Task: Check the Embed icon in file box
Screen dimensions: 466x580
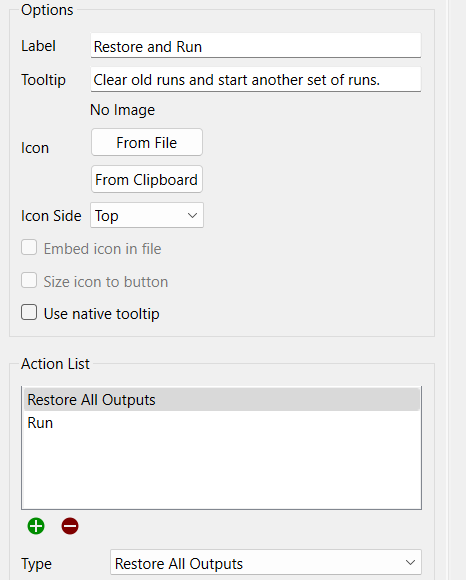Action: point(29,247)
